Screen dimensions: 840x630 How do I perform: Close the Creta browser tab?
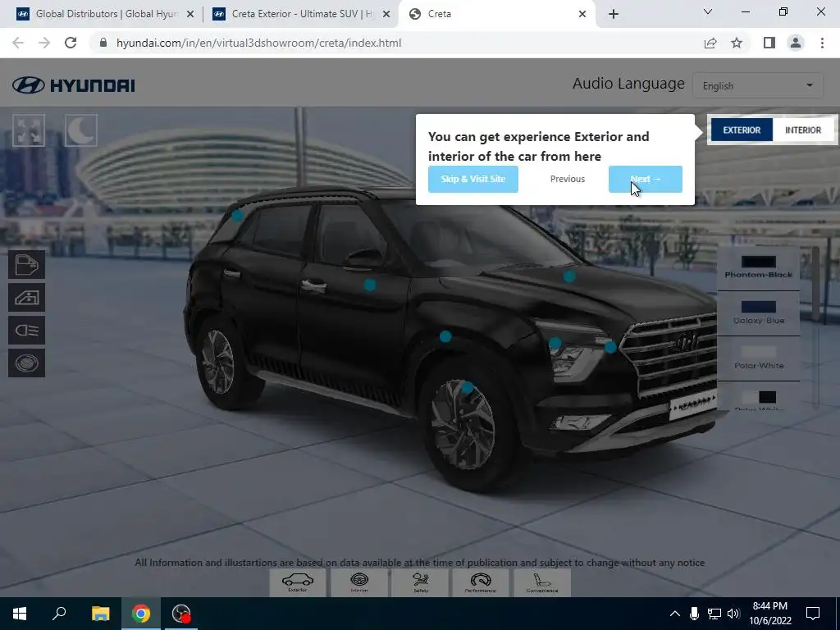582,14
